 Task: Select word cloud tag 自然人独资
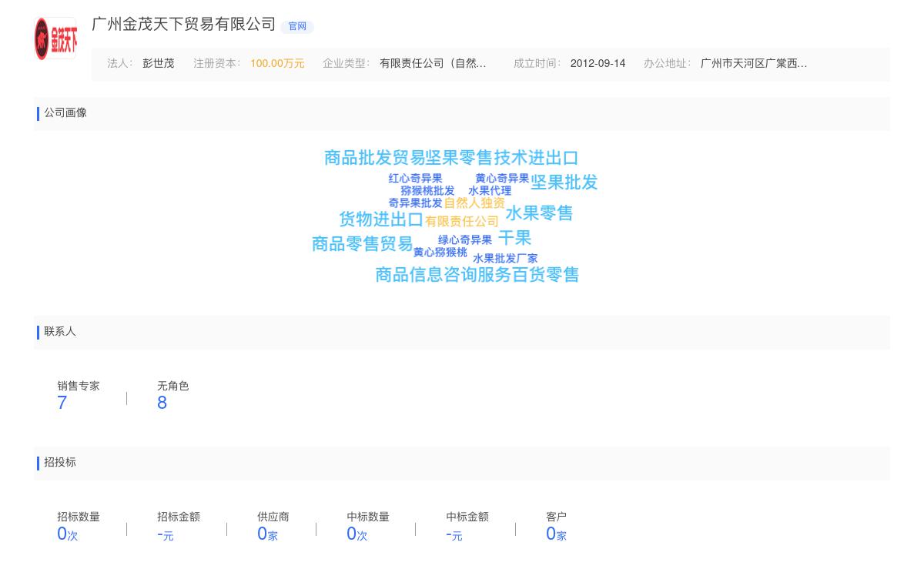point(474,203)
